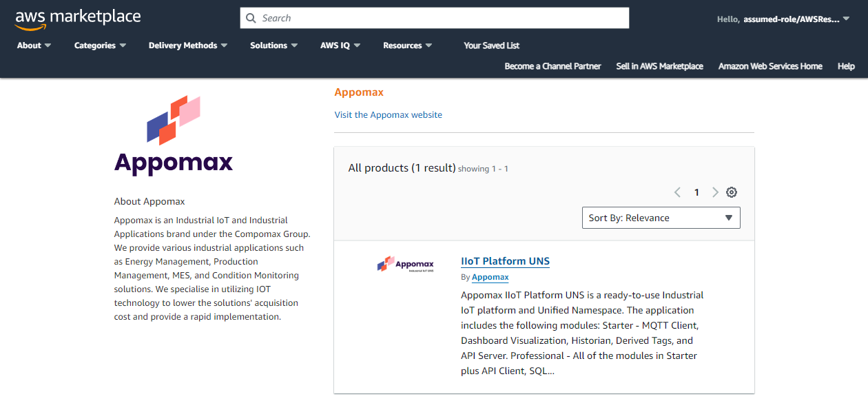Open pagination settings gear icon
Viewport: 868px width, 401px height.
coord(732,192)
